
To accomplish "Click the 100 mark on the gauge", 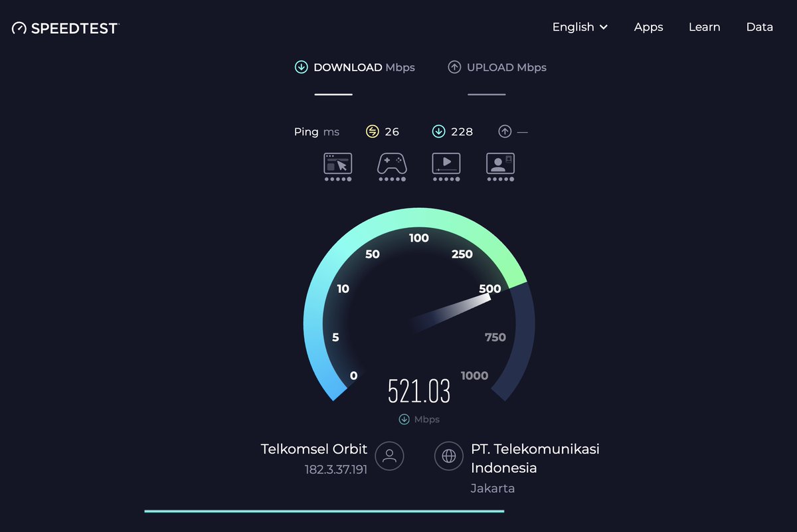I will point(419,238).
